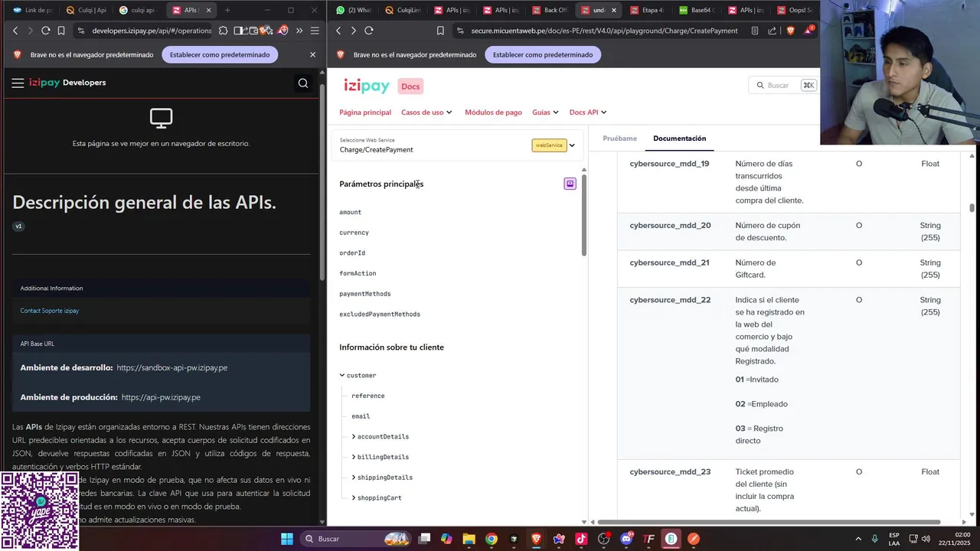This screenshot has height=551, width=980.
Task: Open File Explorer from the taskbar
Action: point(469,539)
